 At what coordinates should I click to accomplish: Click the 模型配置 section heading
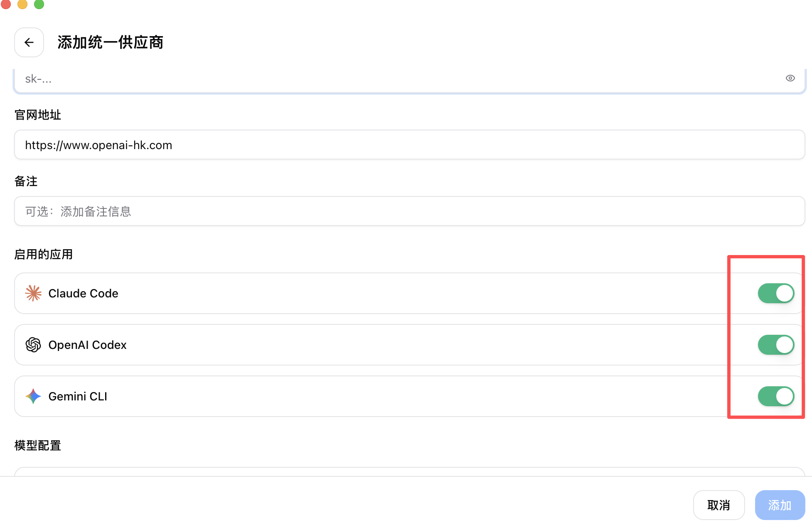[x=37, y=445]
